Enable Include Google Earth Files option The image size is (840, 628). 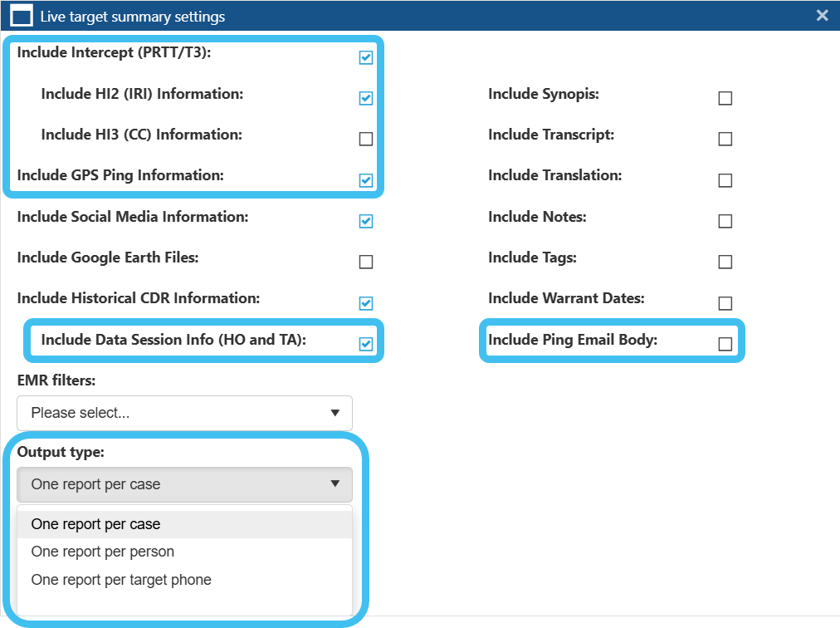pyautogui.click(x=366, y=262)
